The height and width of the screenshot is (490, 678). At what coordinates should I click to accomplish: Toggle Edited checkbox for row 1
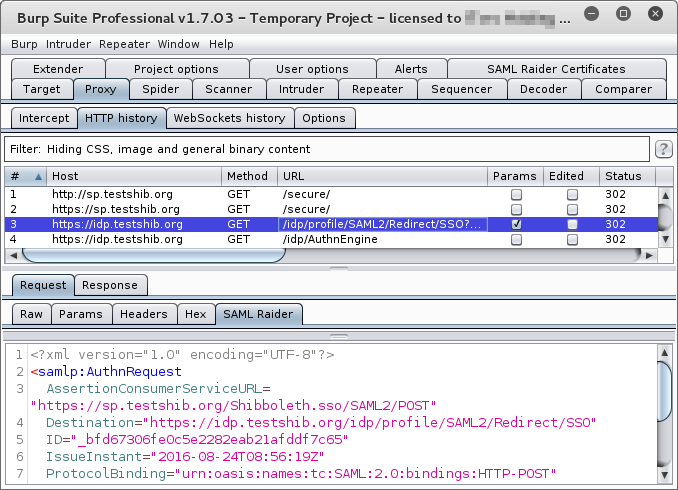click(x=572, y=195)
